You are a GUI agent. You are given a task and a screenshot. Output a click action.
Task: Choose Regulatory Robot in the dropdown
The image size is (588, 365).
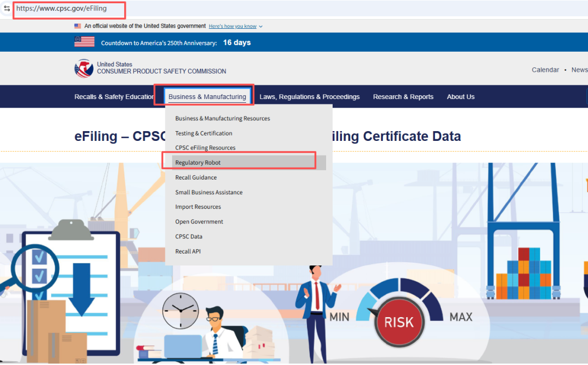click(x=249, y=163)
